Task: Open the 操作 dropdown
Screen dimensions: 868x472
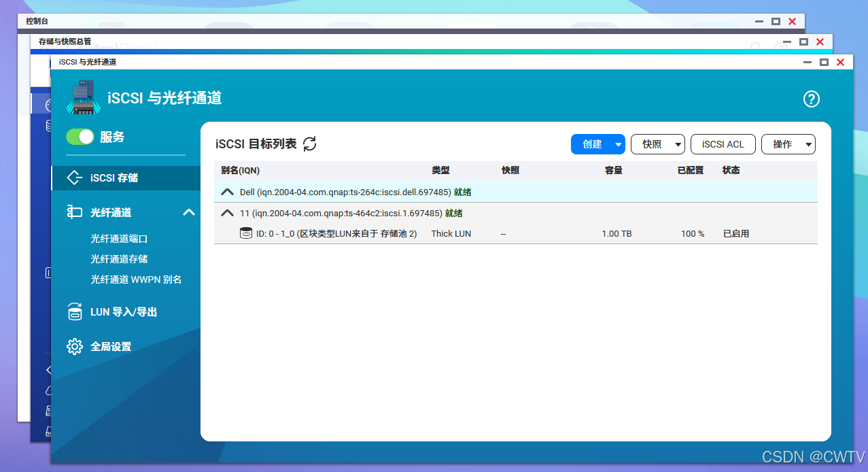Action: [788, 144]
